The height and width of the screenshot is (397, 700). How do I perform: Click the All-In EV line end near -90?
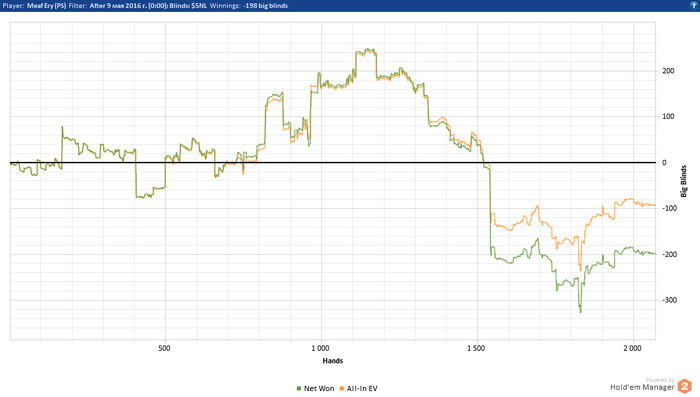654,205
